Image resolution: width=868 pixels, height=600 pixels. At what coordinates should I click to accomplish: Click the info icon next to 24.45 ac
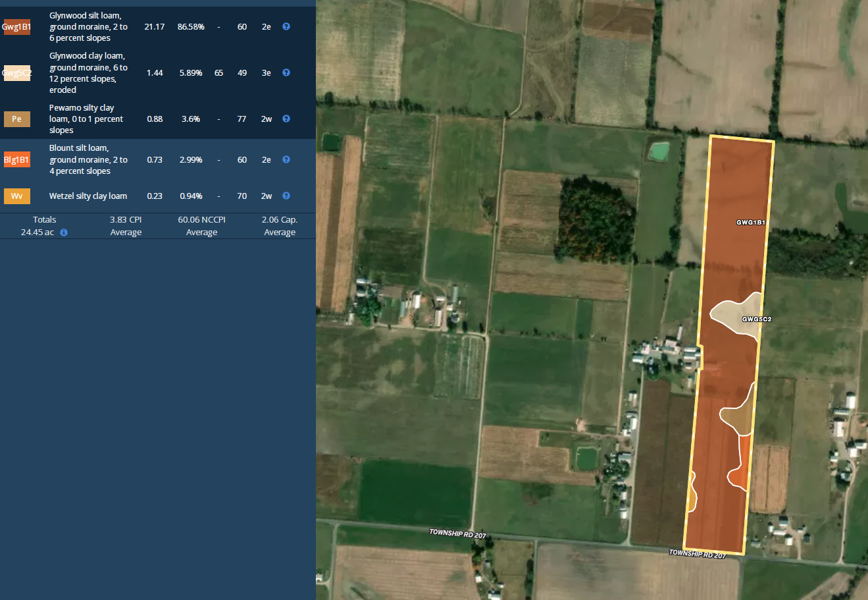tap(64, 232)
